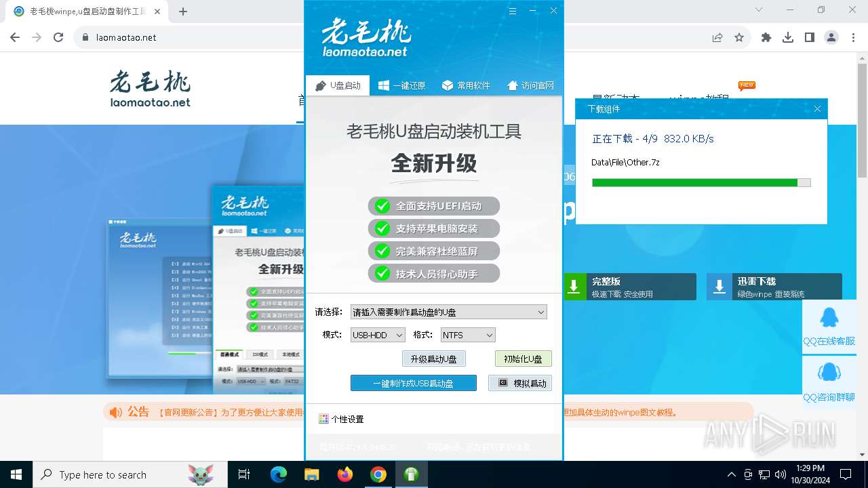Image resolution: width=868 pixels, height=488 pixels.
Task: Launch Microsoft Edge from taskbar
Action: (279, 474)
